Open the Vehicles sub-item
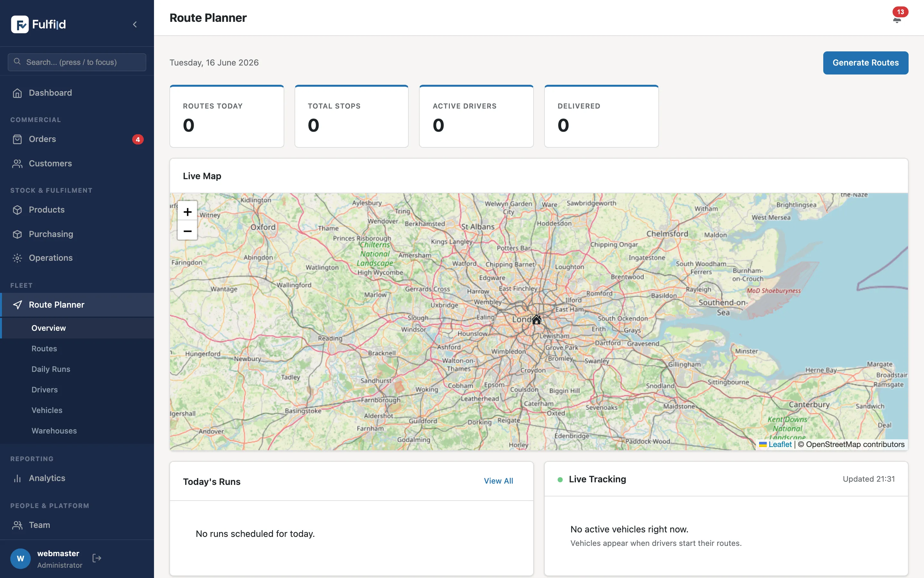Viewport: 924px width, 578px height. pyautogui.click(x=77, y=411)
